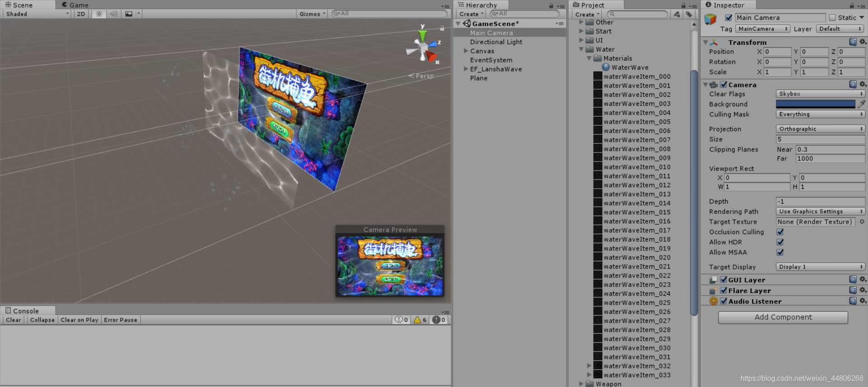Open the Shaded draw mode dropdown

(38, 14)
